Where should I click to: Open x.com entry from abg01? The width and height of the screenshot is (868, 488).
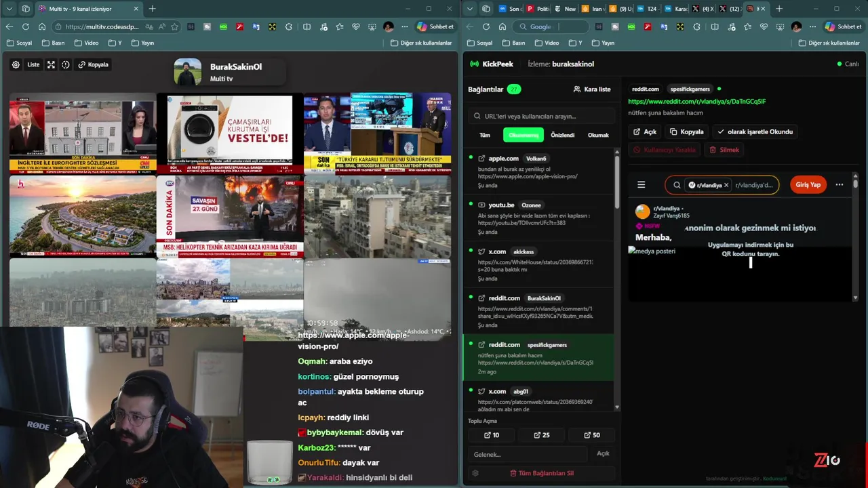pyautogui.click(x=538, y=396)
